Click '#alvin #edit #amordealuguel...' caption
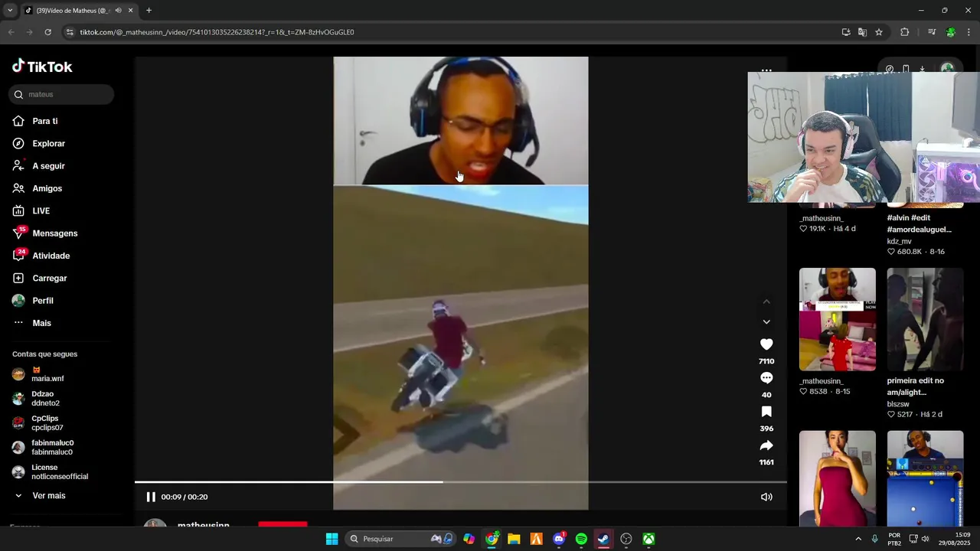The width and height of the screenshot is (980, 551). point(920,223)
